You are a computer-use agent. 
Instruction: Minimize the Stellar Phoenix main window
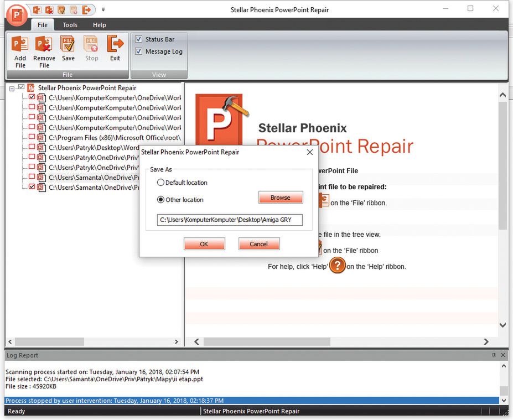click(445, 9)
